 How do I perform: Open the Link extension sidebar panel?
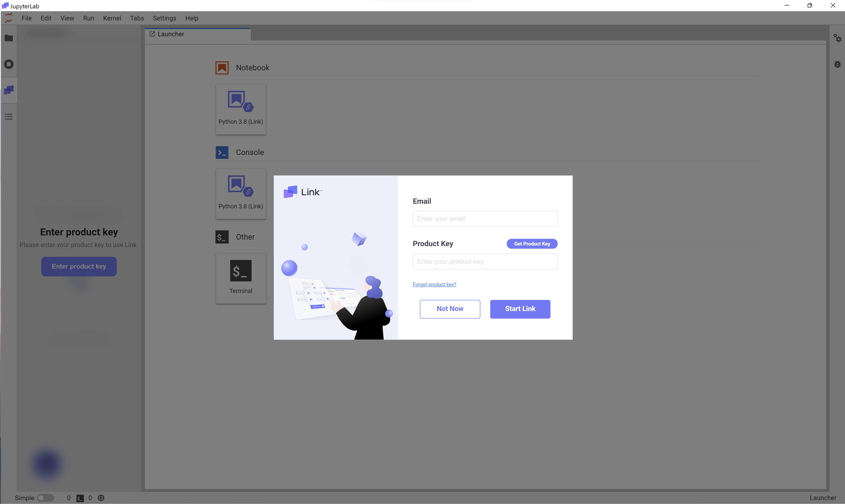(9, 90)
